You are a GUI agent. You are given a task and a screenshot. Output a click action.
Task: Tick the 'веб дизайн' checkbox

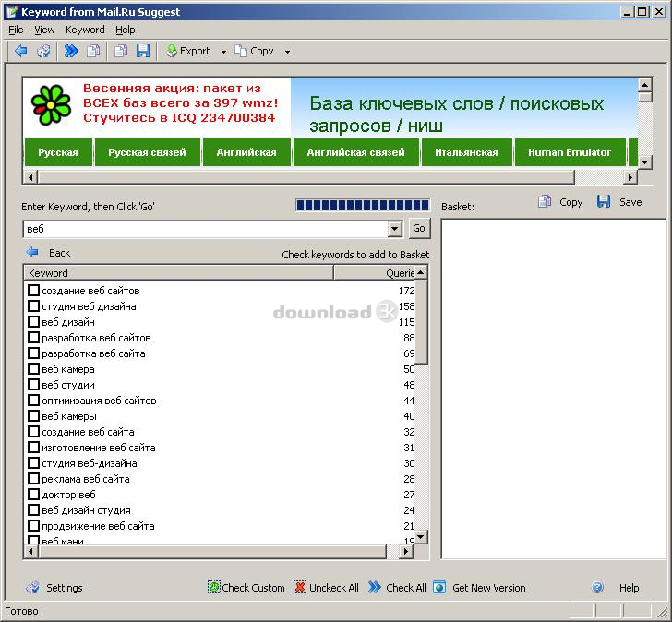click(34, 322)
